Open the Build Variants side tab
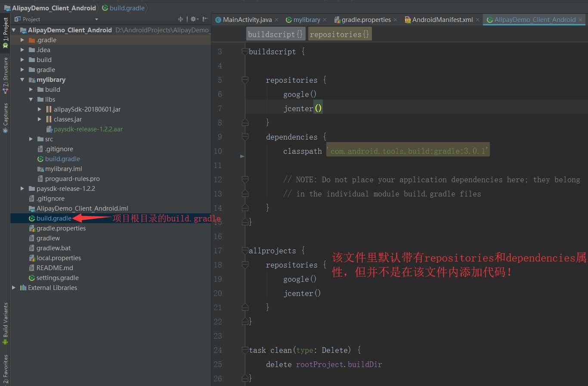588x386 pixels. (x=5, y=323)
